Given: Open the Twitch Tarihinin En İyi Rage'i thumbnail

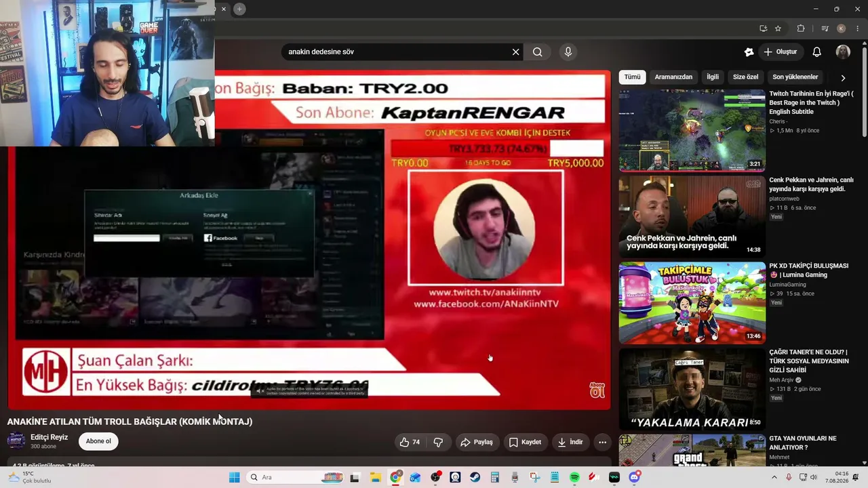Looking at the screenshot, I should [692, 130].
